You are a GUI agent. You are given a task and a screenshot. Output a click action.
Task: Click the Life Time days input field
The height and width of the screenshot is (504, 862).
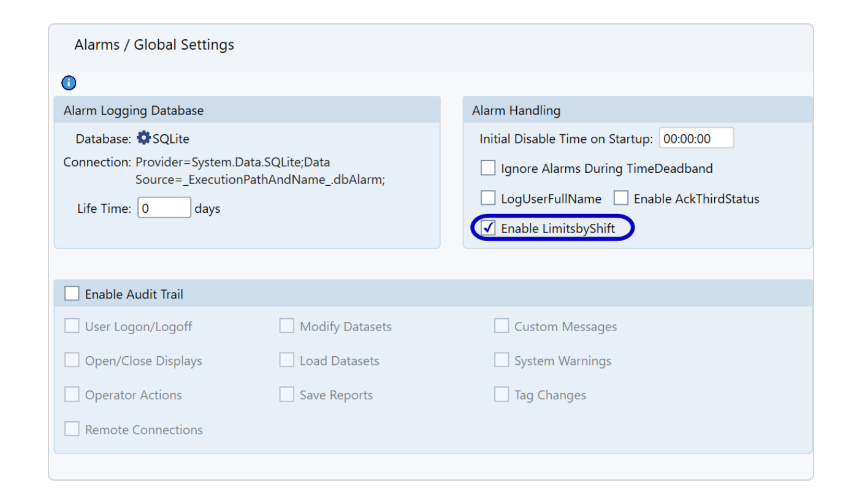tap(164, 208)
